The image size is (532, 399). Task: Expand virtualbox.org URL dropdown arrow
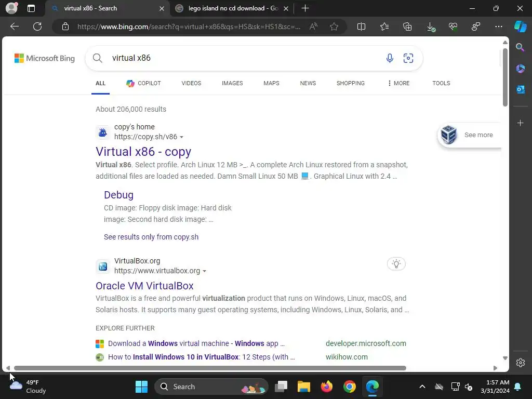tap(204, 271)
